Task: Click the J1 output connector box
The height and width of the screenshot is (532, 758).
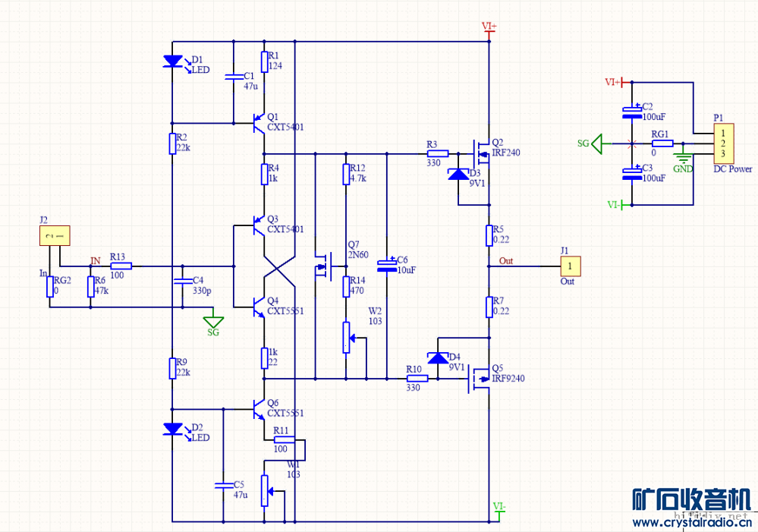Action: (x=571, y=266)
